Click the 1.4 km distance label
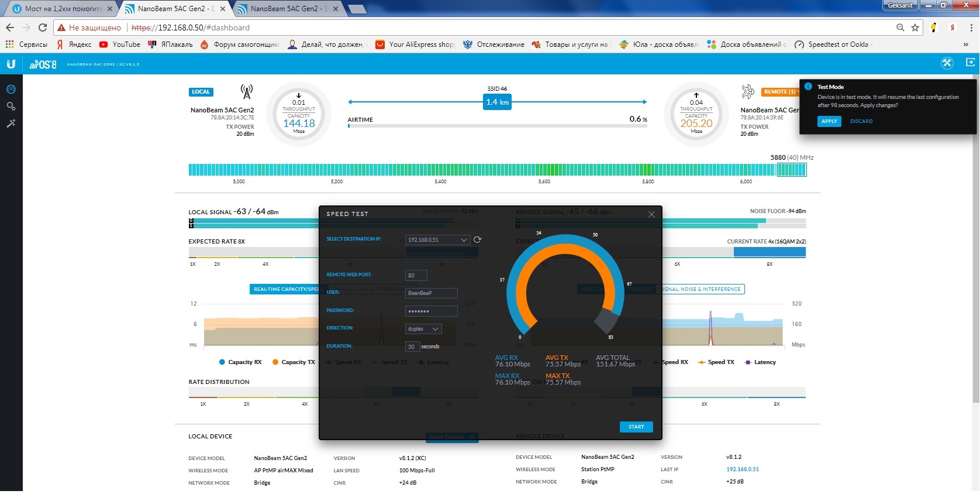 [x=498, y=102]
